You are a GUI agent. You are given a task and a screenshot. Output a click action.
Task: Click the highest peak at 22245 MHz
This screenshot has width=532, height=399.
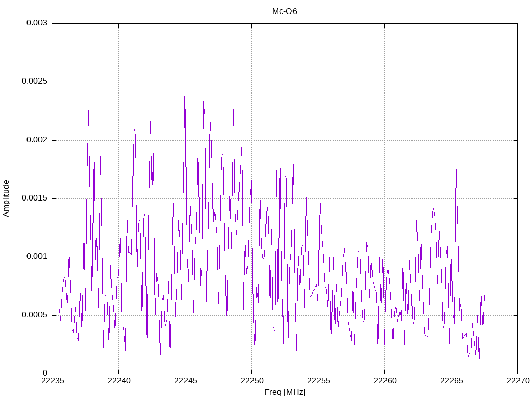tap(185, 79)
